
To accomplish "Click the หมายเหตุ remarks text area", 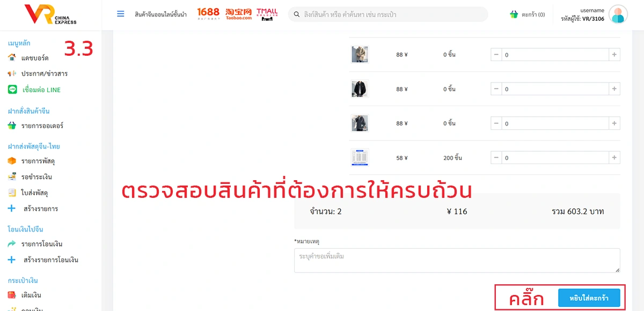I will pos(457,260).
